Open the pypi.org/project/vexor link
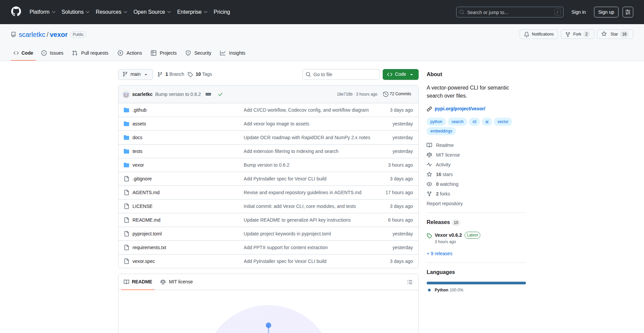 click(x=460, y=109)
